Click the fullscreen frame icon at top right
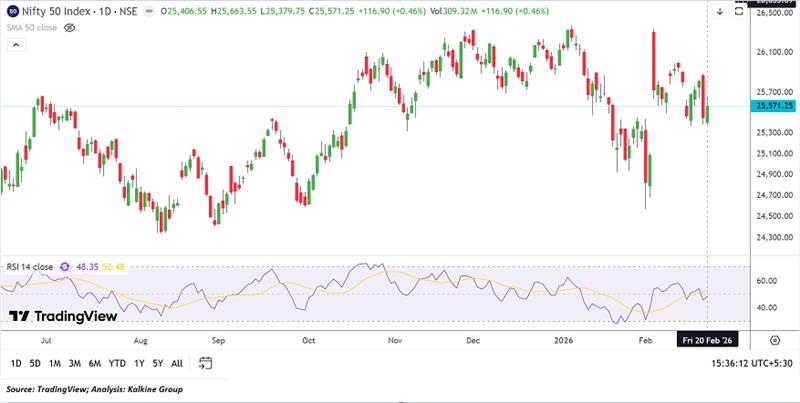 coord(741,11)
